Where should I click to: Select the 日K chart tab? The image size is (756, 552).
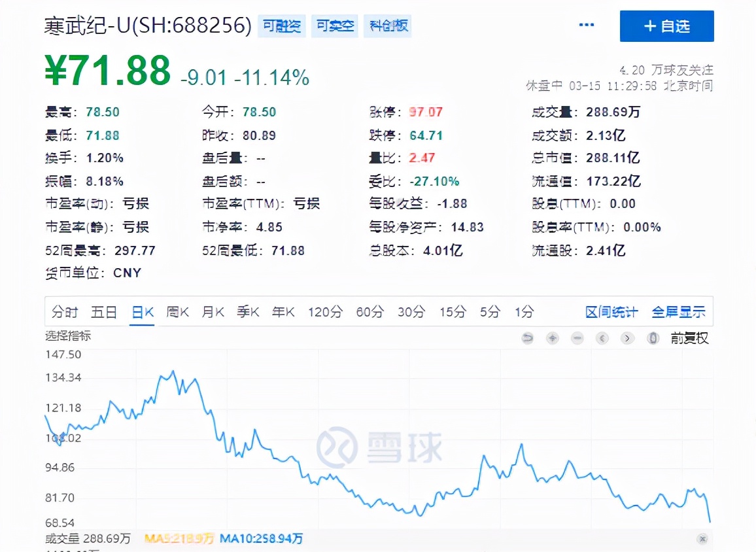[142, 312]
